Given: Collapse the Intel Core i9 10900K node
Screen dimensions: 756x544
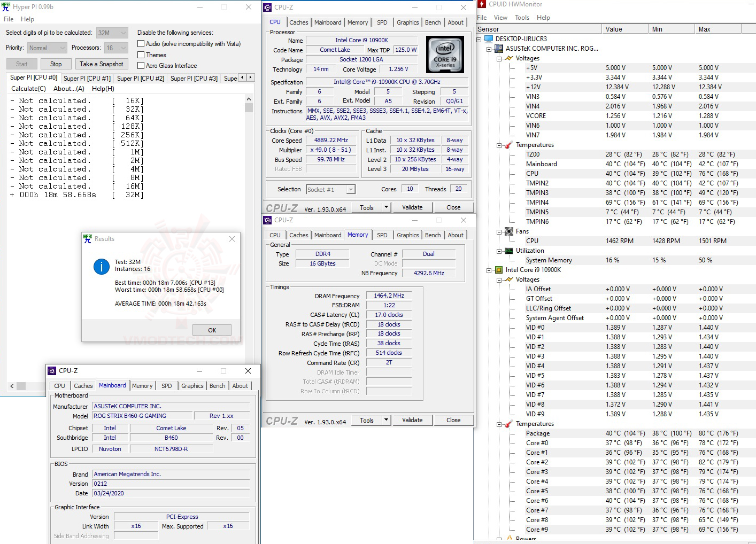Looking at the screenshot, I should pos(489,270).
